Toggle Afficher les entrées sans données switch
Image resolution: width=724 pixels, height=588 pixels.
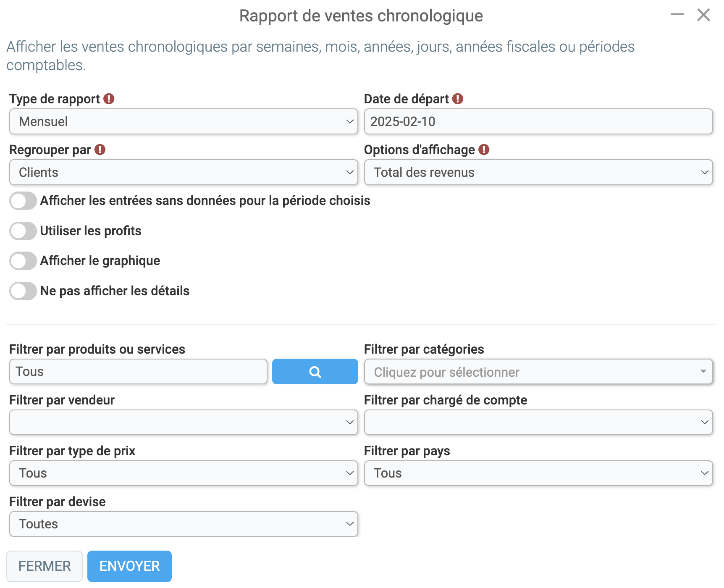point(23,201)
